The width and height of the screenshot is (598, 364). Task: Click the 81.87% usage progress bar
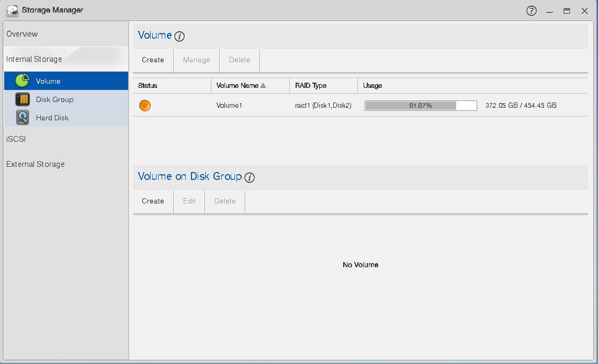[421, 106]
